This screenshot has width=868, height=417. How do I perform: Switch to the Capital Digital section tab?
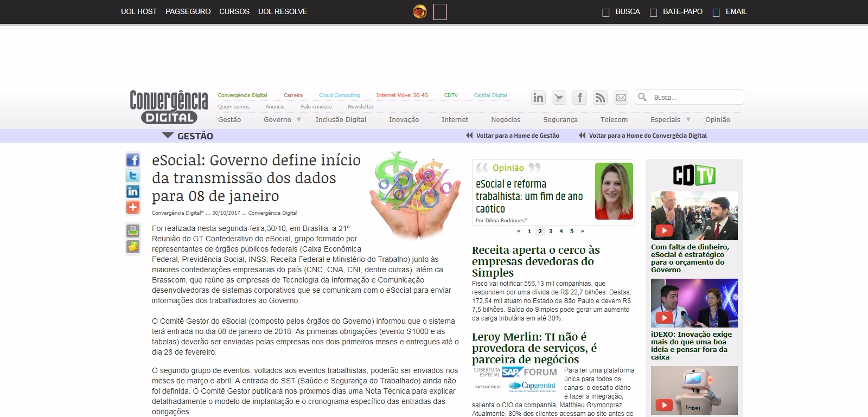(x=490, y=95)
